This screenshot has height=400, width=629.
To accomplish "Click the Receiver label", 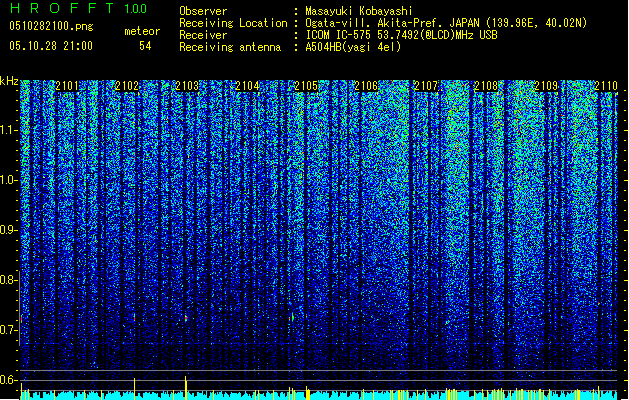I will point(203,35).
